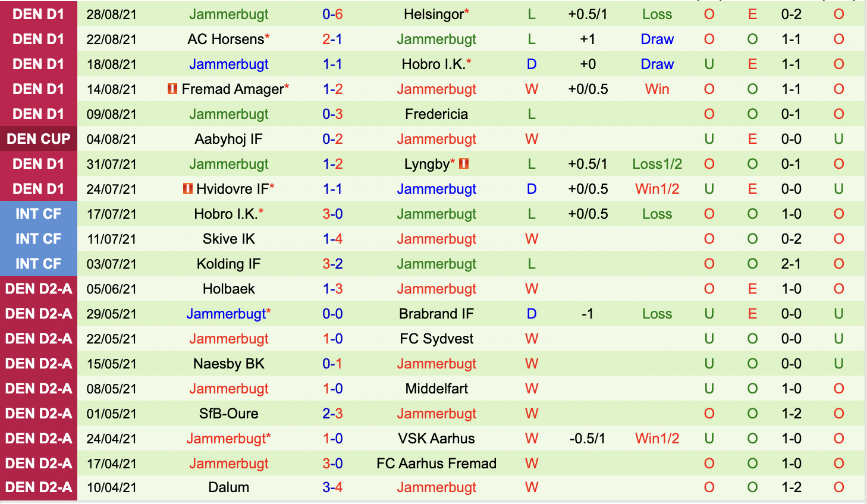Click the DEN CUP competition label
Image resolution: width=867 pixels, height=504 pixels.
point(39,139)
